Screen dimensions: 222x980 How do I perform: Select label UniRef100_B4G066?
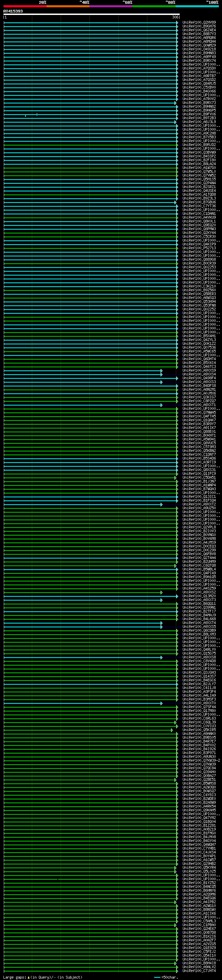click(199, 91)
